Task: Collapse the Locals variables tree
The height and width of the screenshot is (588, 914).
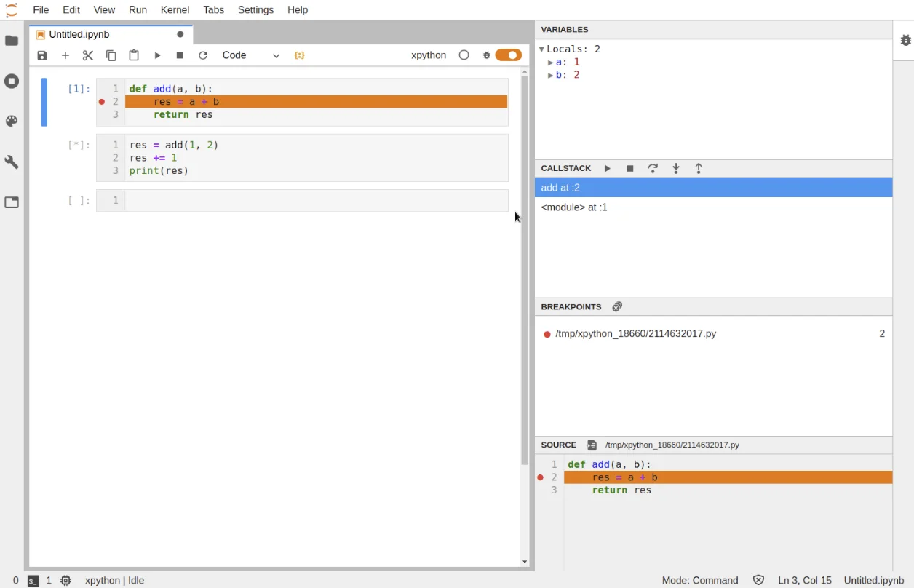Action: (x=541, y=49)
